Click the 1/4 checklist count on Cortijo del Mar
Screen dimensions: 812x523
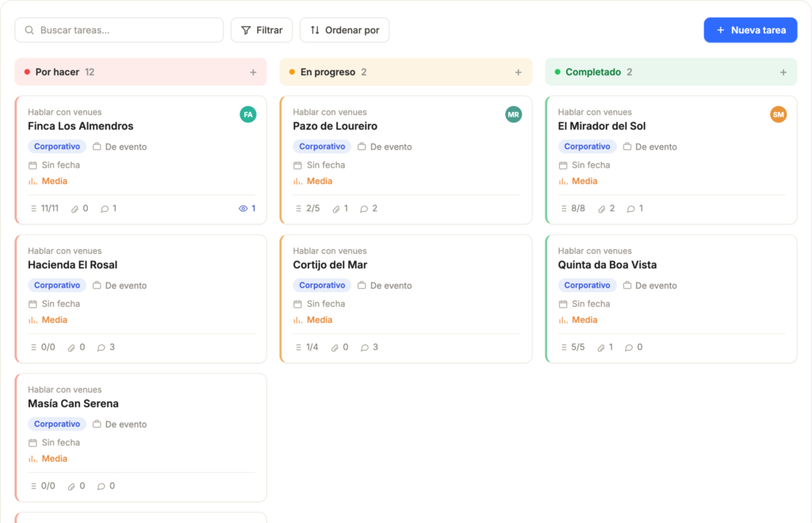point(307,348)
